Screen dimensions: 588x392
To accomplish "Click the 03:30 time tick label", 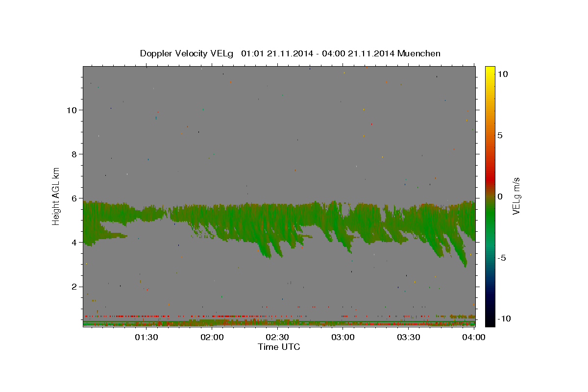I will point(409,337).
